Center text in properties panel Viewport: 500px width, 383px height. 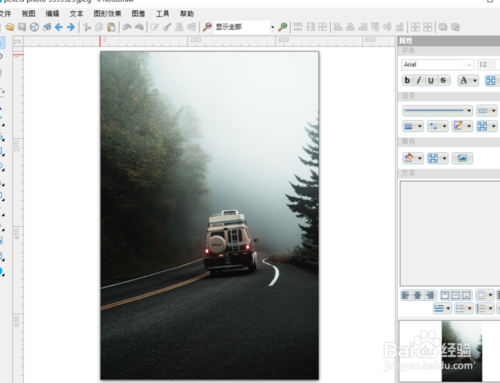(418, 295)
